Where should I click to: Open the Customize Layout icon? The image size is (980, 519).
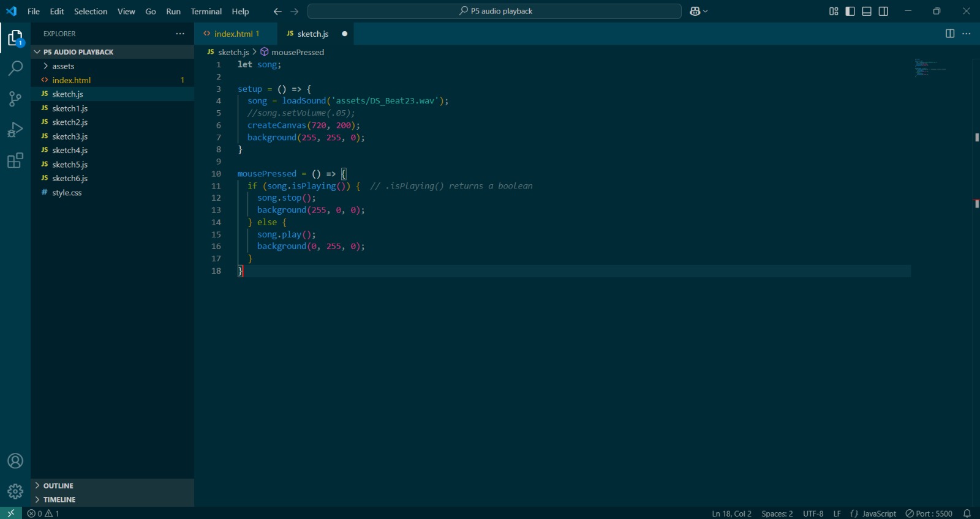pos(834,11)
